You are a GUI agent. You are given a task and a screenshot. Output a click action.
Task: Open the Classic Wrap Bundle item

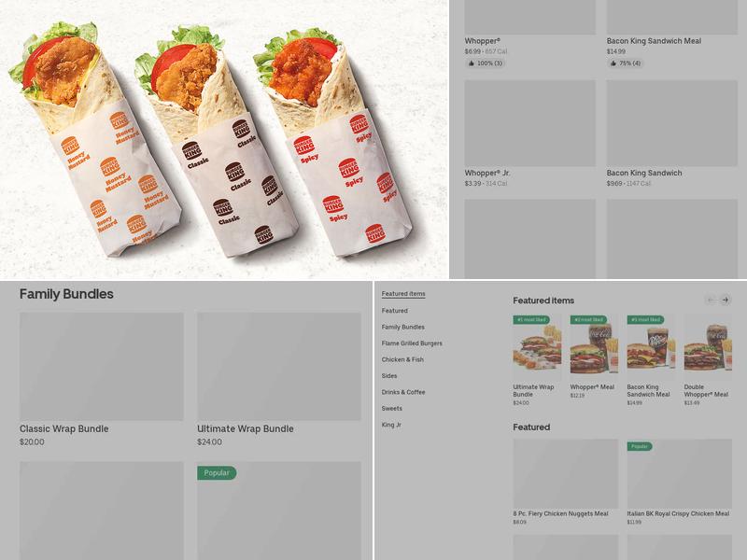102,380
